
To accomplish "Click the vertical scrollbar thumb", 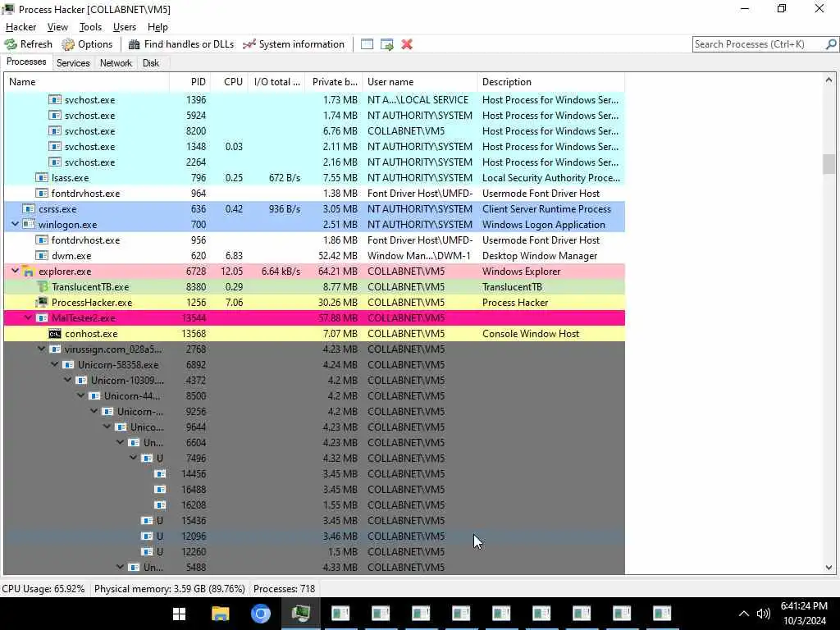I will click(x=829, y=164).
